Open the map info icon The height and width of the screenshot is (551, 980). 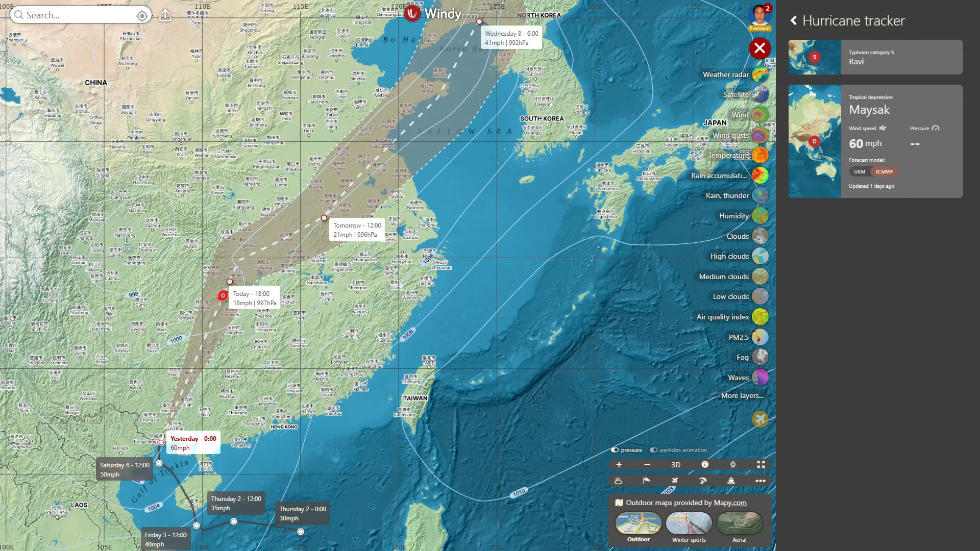(704, 464)
